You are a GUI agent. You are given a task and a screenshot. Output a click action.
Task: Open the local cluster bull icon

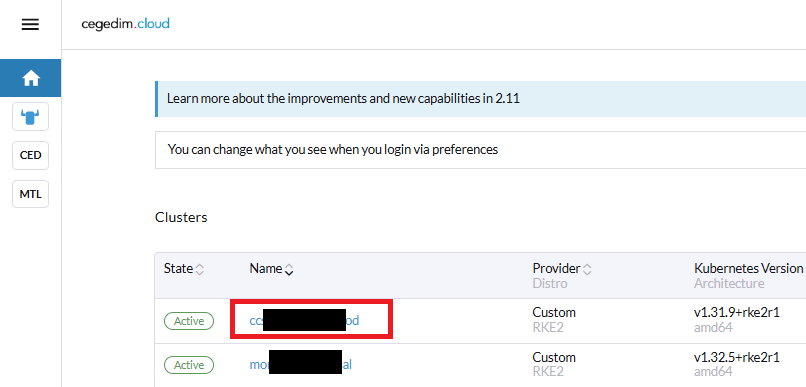[x=30, y=117]
